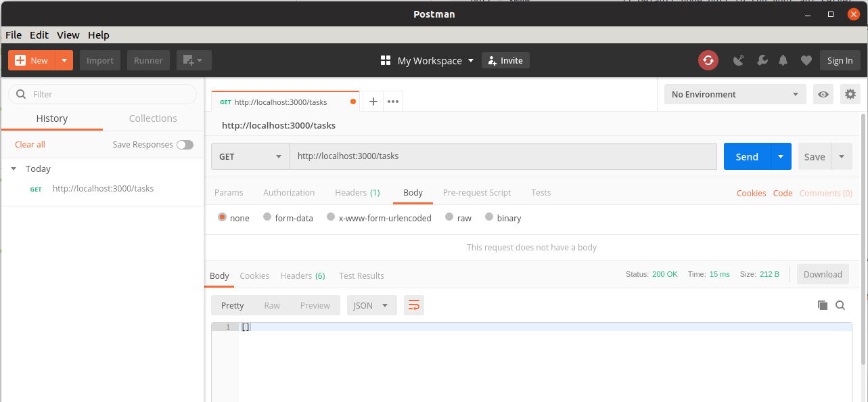Open the Save button dropdown arrow

click(x=842, y=156)
